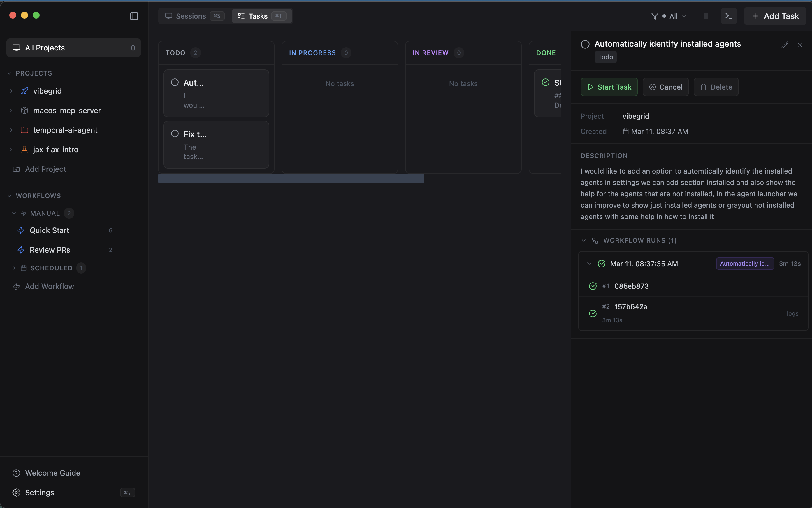This screenshot has width=812, height=508.
Task: Mark the 'Aut...' todo task circle complete
Action: click(175, 82)
